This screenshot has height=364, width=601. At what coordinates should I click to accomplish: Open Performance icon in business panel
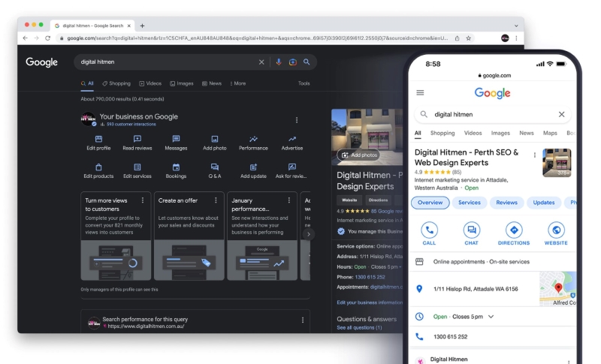(x=253, y=139)
